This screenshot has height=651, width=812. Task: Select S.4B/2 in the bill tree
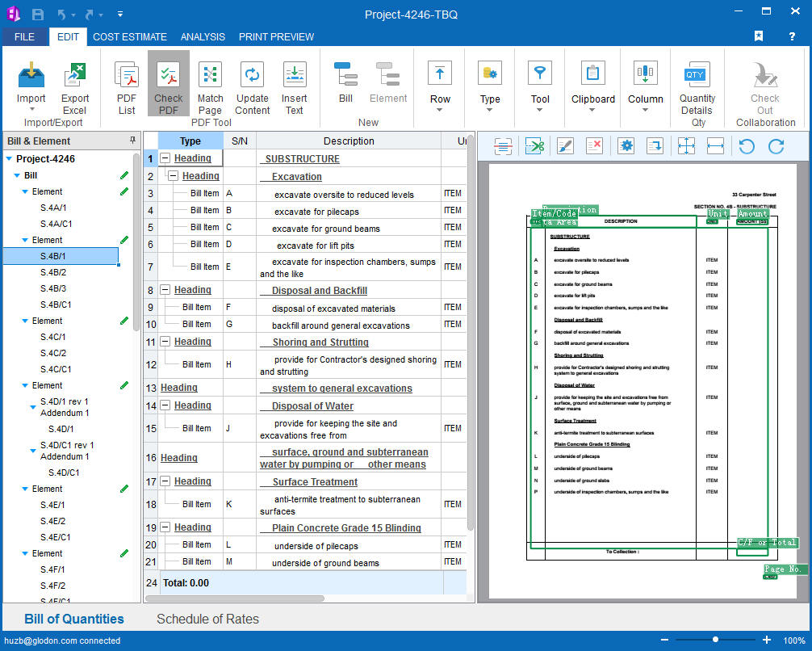tap(53, 272)
